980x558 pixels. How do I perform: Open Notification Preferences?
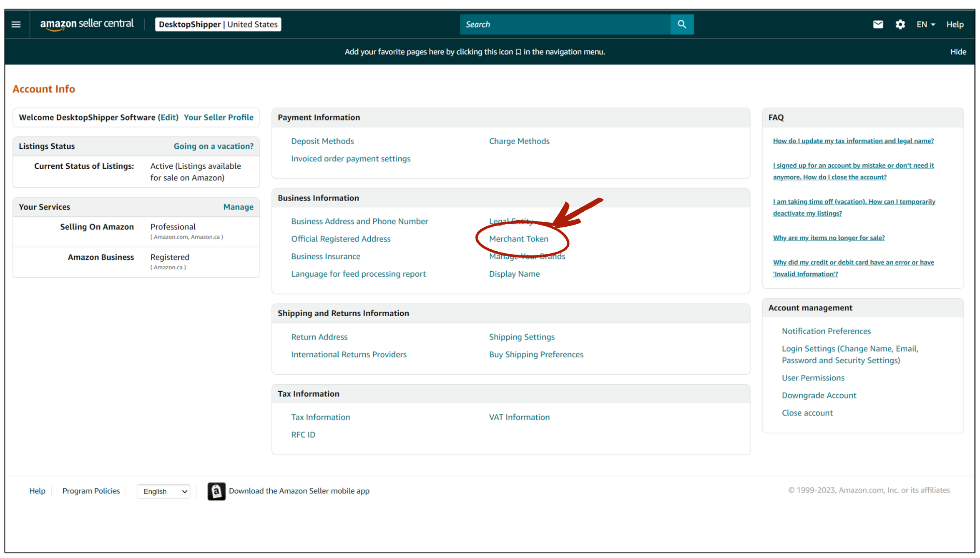826,331
